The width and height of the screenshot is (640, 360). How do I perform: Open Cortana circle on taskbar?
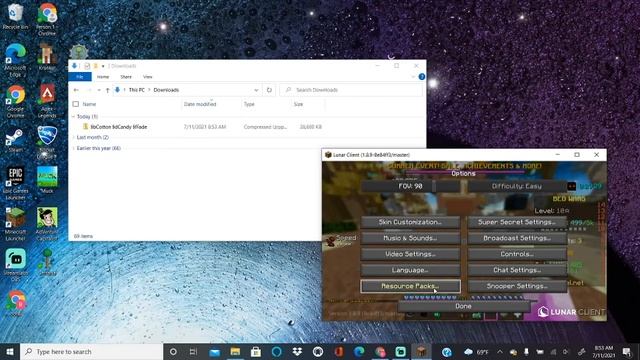pos(173,351)
